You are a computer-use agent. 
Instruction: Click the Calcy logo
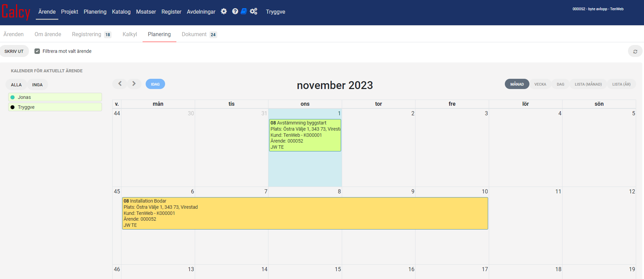16,12
